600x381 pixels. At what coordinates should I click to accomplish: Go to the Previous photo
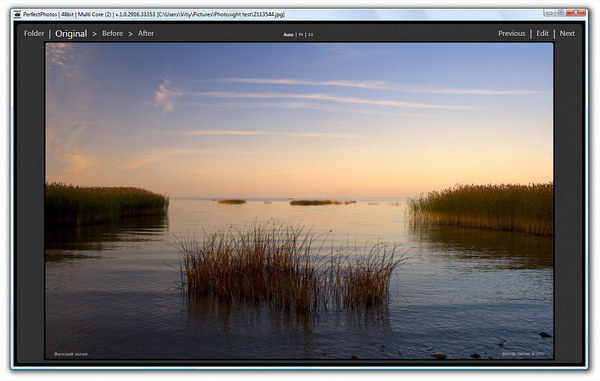pyautogui.click(x=512, y=34)
